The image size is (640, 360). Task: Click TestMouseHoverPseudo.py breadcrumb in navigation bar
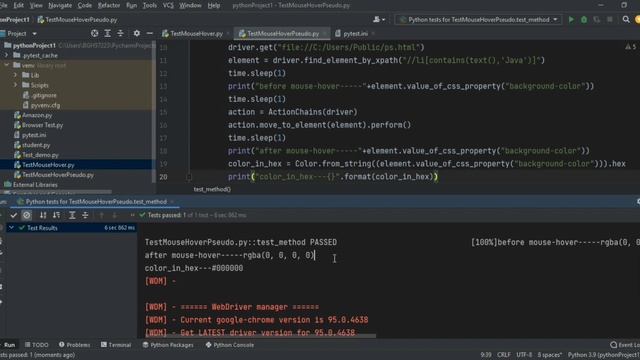click(81, 20)
